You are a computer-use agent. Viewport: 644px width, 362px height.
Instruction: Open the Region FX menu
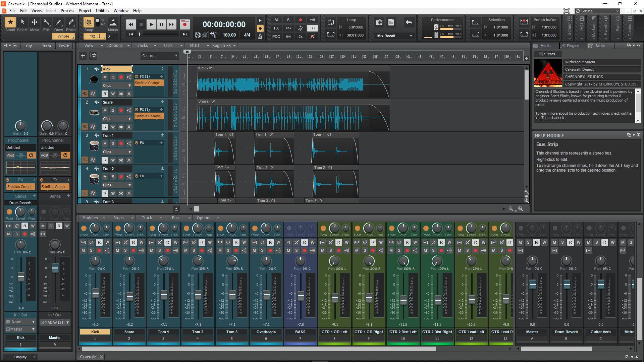(224, 46)
